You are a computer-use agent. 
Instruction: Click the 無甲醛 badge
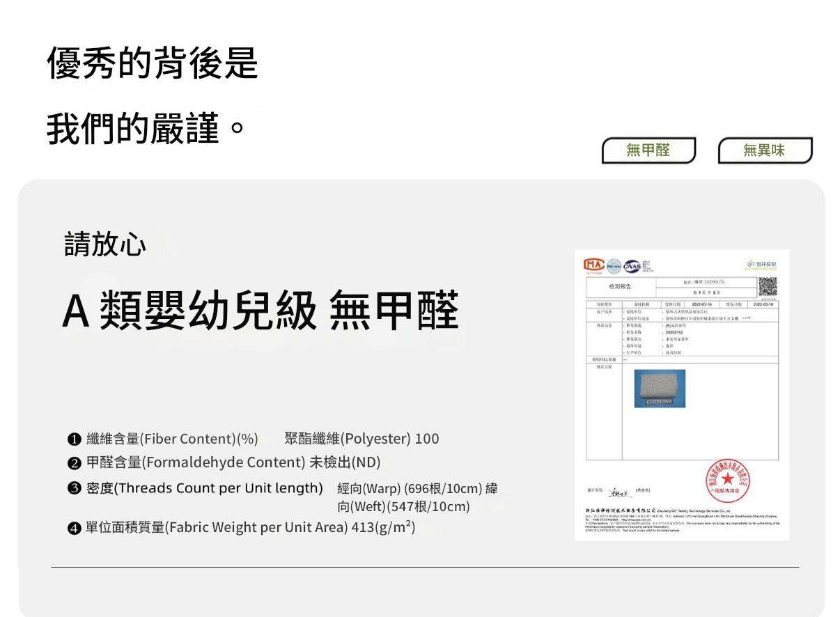pos(648,150)
